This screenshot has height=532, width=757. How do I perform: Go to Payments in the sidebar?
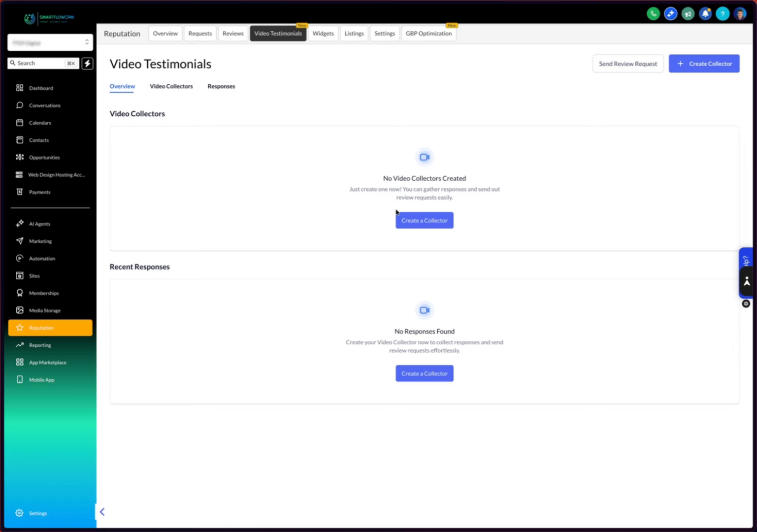[x=50, y=192]
